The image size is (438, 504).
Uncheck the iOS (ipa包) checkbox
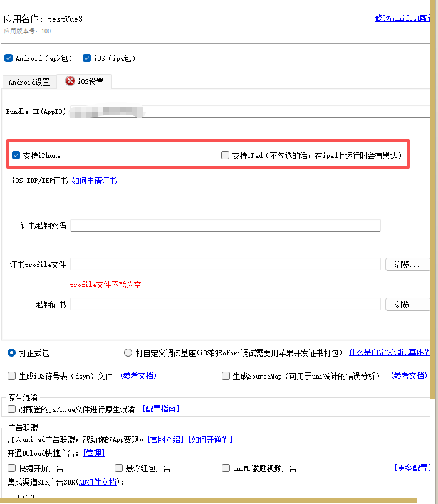[87, 58]
